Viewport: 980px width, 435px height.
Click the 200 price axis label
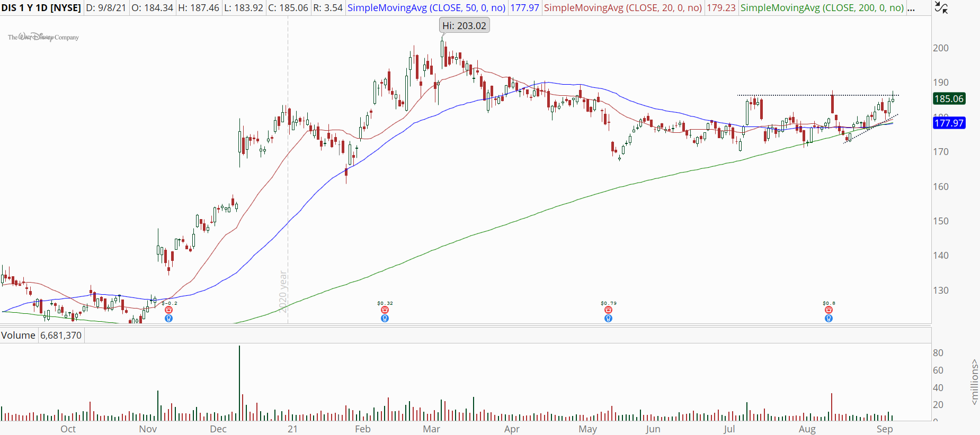click(941, 48)
